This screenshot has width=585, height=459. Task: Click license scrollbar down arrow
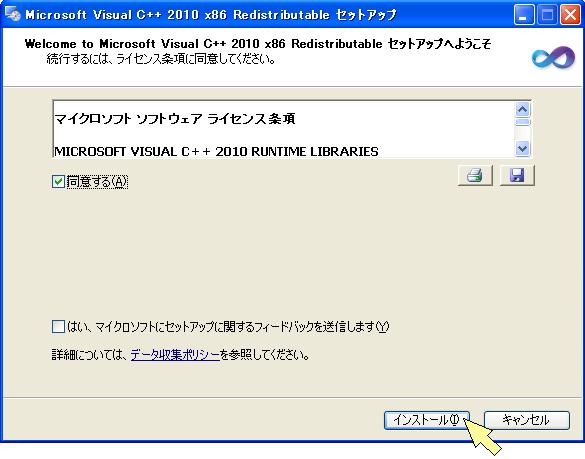pyautogui.click(x=522, y=149)
